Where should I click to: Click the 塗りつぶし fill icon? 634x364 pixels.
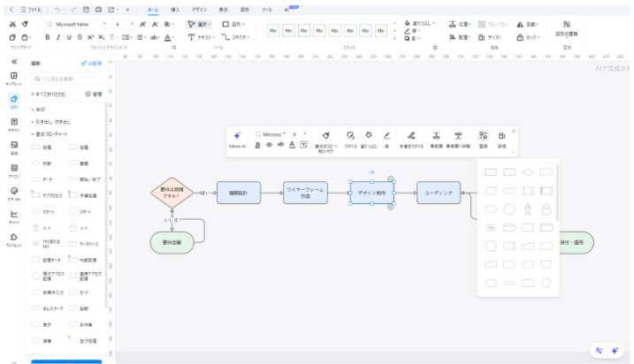369,138
